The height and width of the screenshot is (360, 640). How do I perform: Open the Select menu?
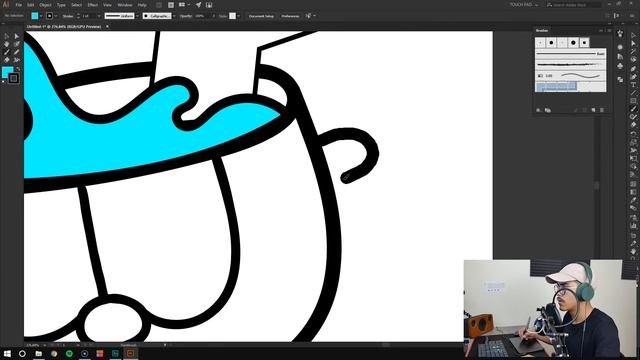click(76, 5)
